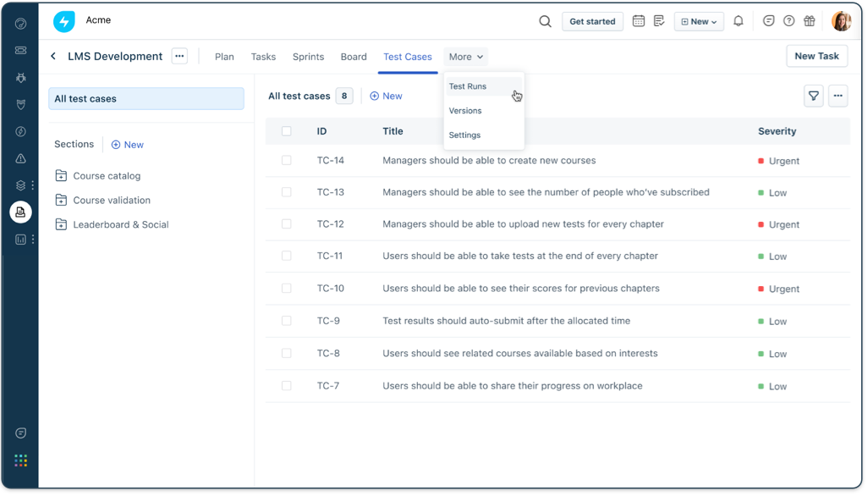Open the More dropdown in project navigation
The height and width of the screenshot is (496, 868).
(465, 56)
